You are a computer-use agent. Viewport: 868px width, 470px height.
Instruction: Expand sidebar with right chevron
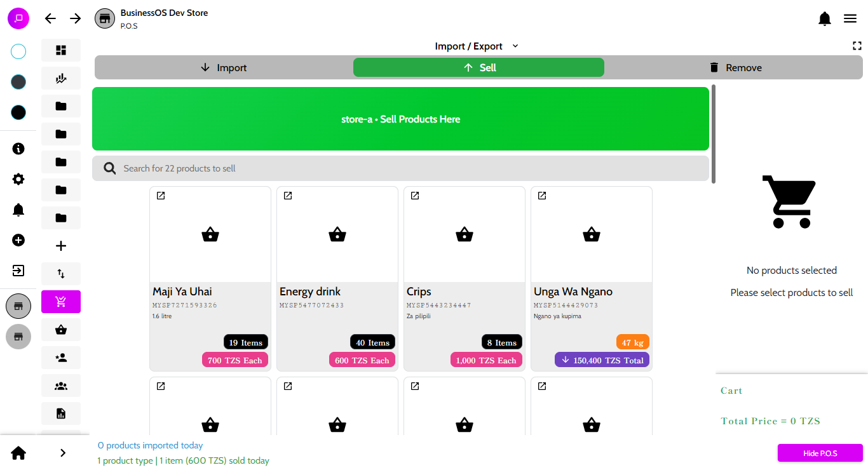[x=62, y=453]
